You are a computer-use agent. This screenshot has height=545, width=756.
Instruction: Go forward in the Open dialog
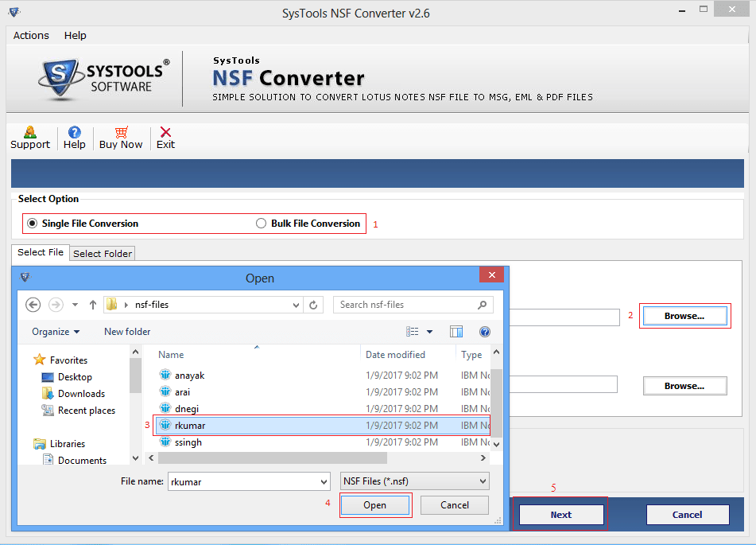pos(56,305)
